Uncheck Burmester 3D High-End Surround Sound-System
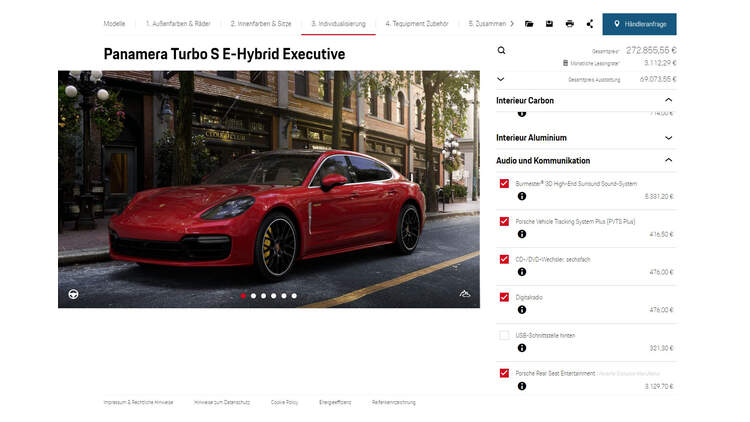The height and width of the screenshot is (422, 750). [504, 184]
